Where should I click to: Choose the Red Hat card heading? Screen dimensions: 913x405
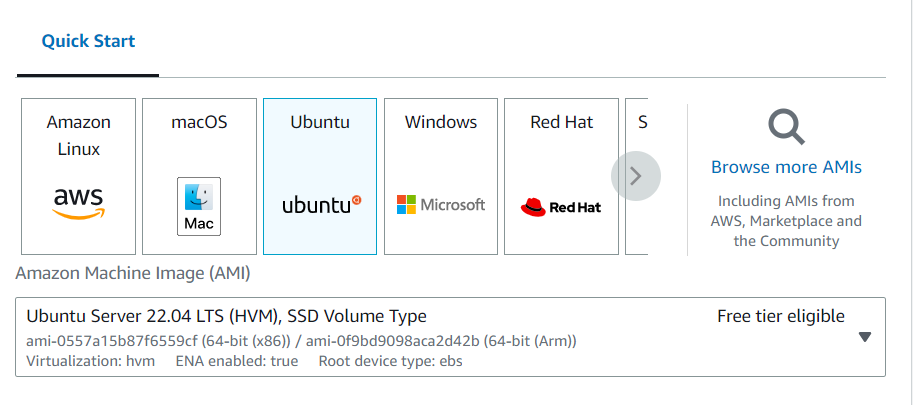click(561, 122)
